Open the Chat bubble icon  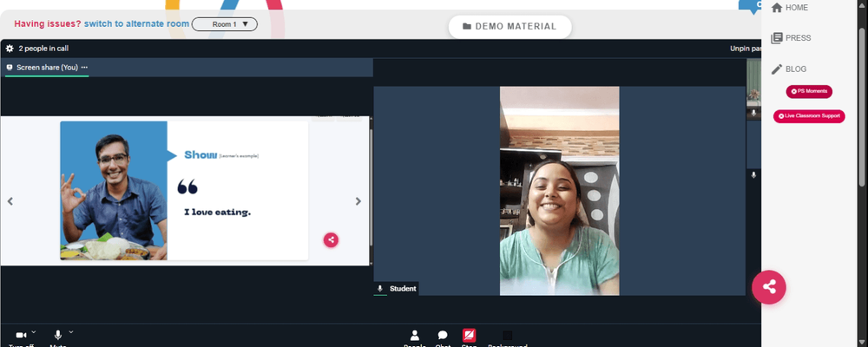point(443,336)
